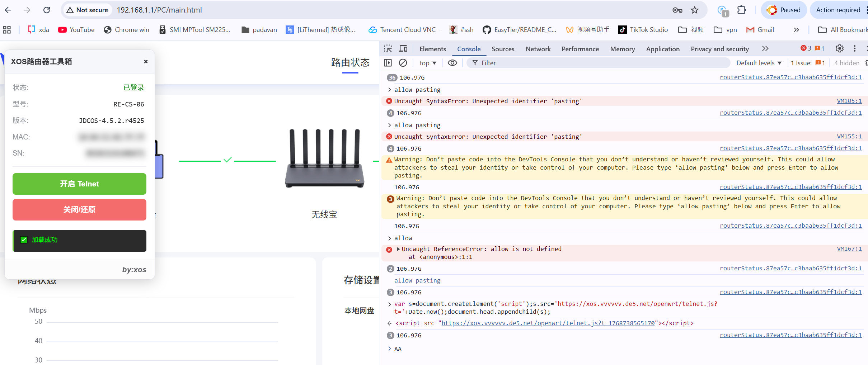
Task: Switch to the Network tab
Action: pos(538,49)
